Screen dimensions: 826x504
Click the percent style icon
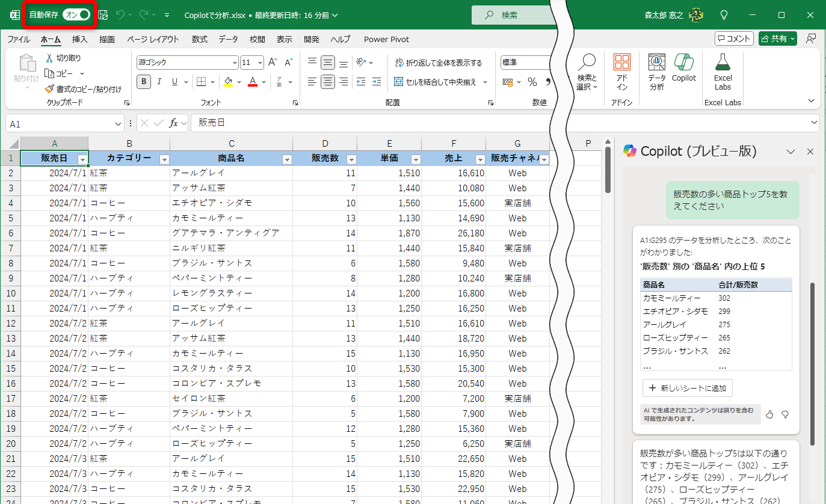click(532, 81)
